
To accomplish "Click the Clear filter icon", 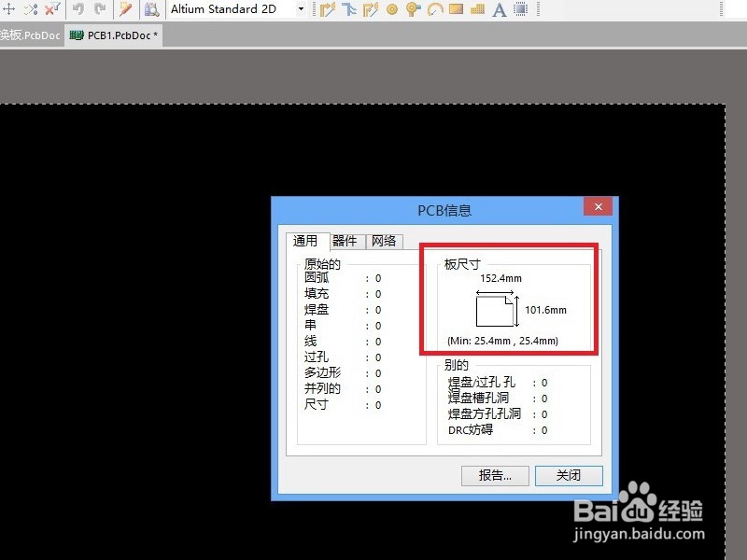I will [x=52, y=8].
